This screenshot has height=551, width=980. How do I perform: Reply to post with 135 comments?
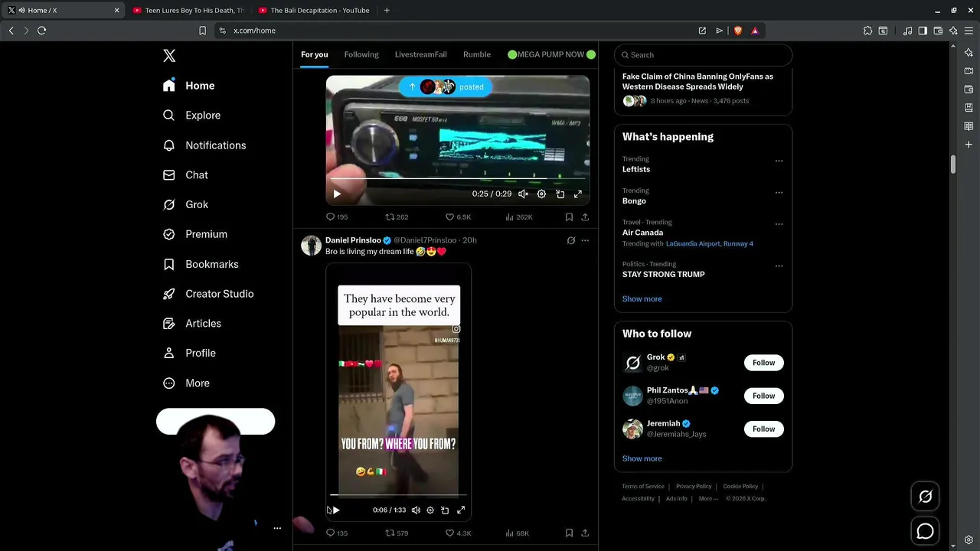337,533
